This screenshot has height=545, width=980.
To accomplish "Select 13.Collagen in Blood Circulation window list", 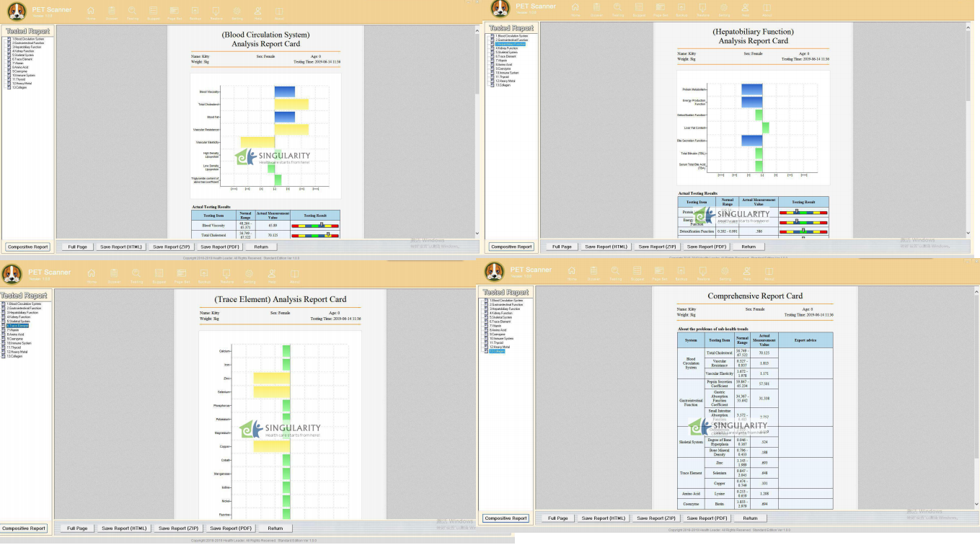I will (x=19, y=87).
